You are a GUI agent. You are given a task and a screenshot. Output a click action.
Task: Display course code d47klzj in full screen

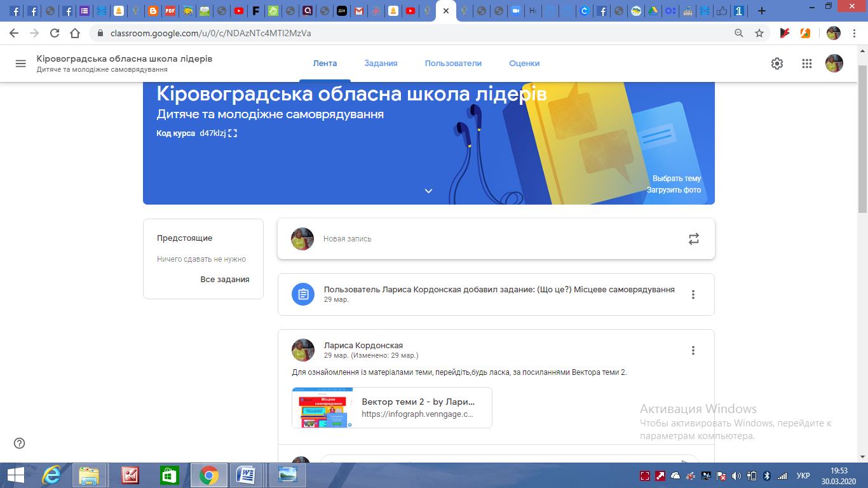click(233, 133)
